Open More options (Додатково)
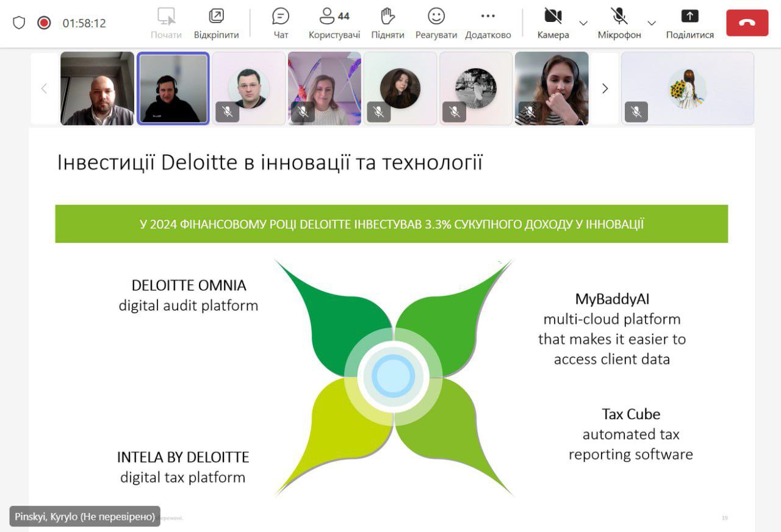Viewport: 781px width, 532px height. (x=488, y=23)
